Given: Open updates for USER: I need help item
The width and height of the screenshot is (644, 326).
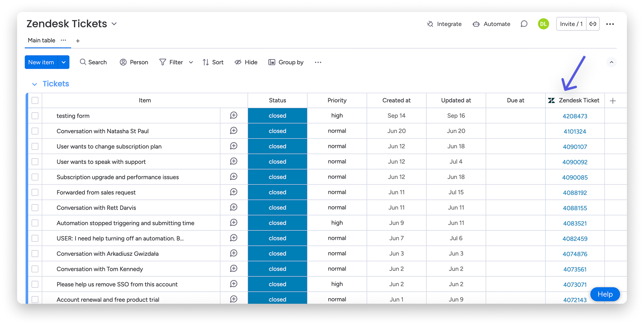Looking at the screenshot, I should click(234, 238).
